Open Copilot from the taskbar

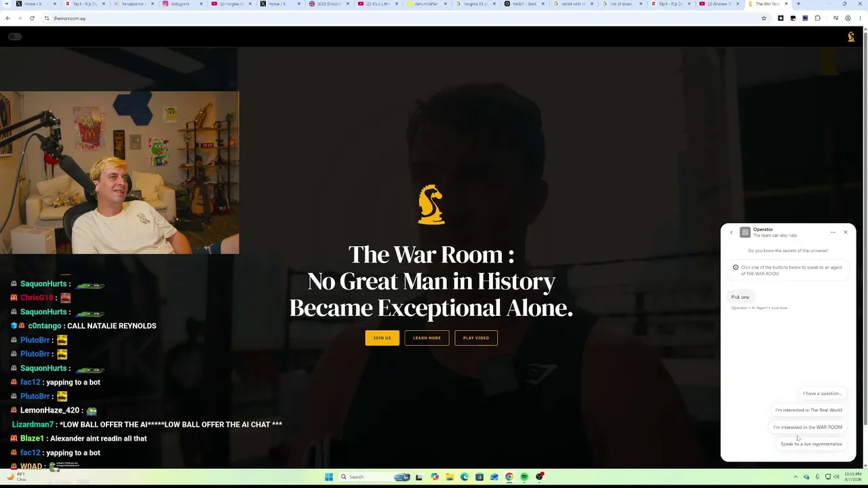(x=435, y=477)
